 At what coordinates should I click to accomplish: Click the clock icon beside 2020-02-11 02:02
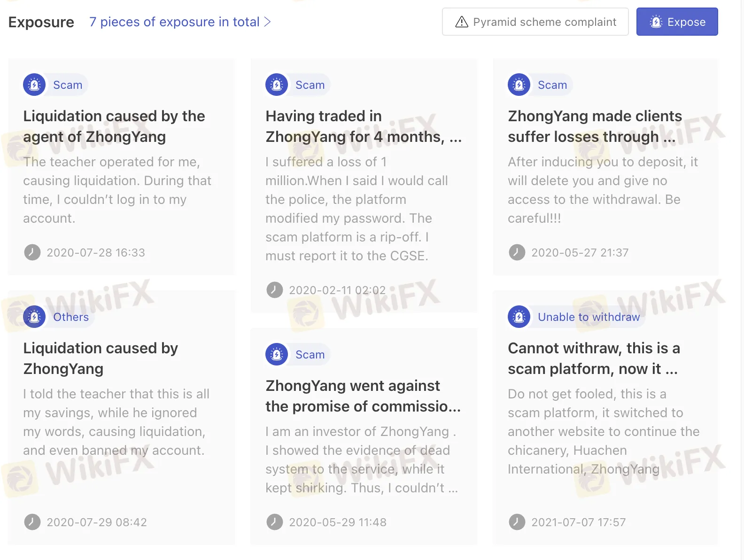tap(274, 290)
